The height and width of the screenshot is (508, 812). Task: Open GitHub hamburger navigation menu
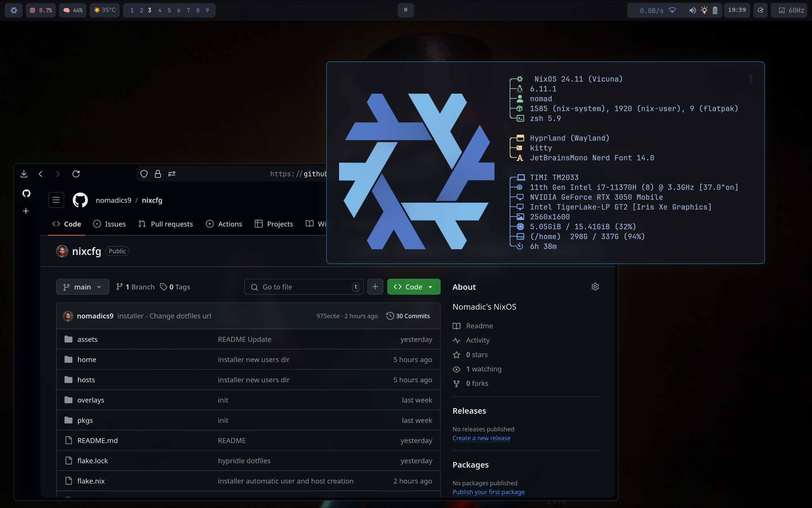pyautogui.click(x=56, y=200)
